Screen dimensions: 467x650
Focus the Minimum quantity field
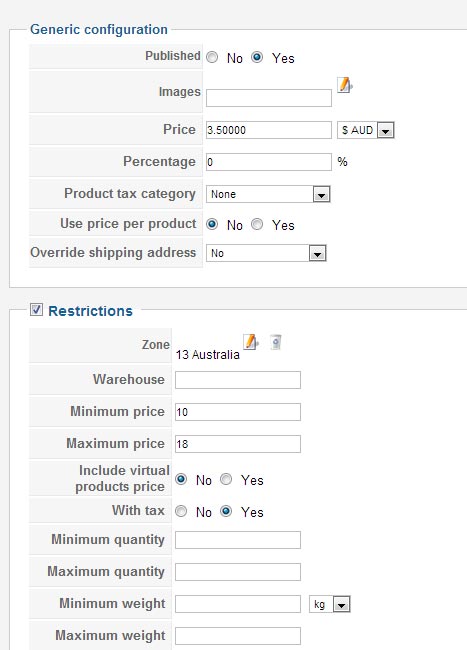coord(238,540)
